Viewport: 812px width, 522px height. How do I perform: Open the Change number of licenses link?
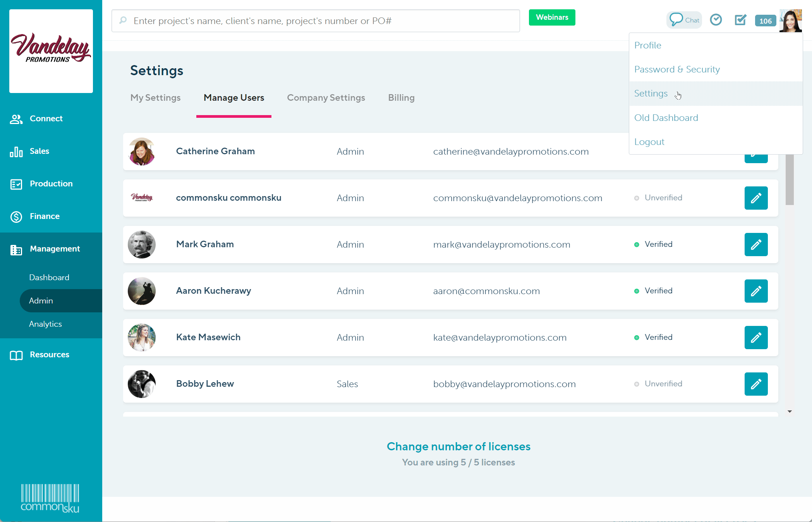click(458, 446)
